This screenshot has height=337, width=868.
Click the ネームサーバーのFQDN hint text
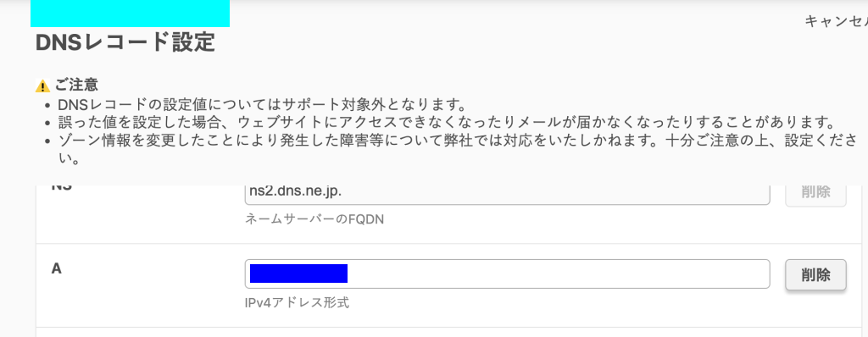pyautogui.click(x=314, y=219)
